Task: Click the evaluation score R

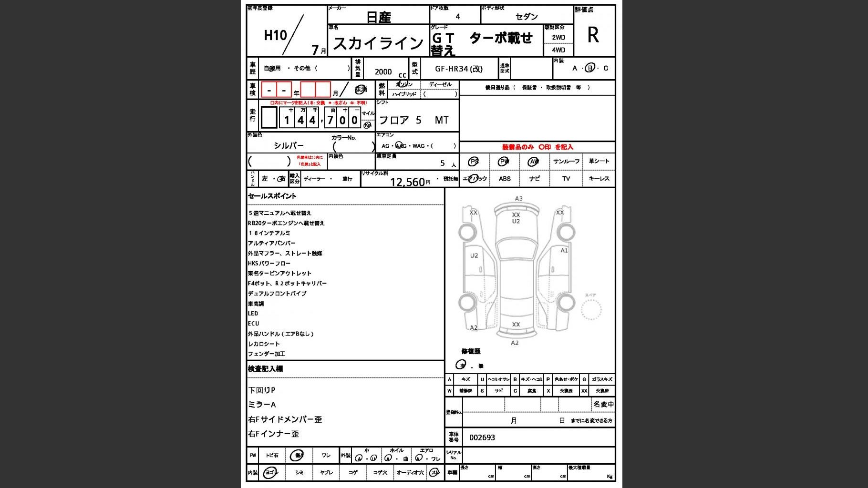Action: pyautogui.click(x=593, y=35)
